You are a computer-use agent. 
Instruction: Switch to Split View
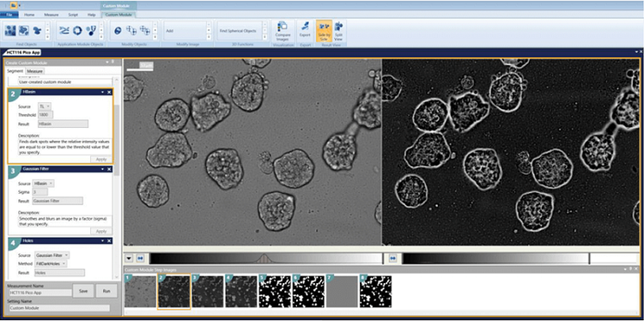tap(338, 31)
